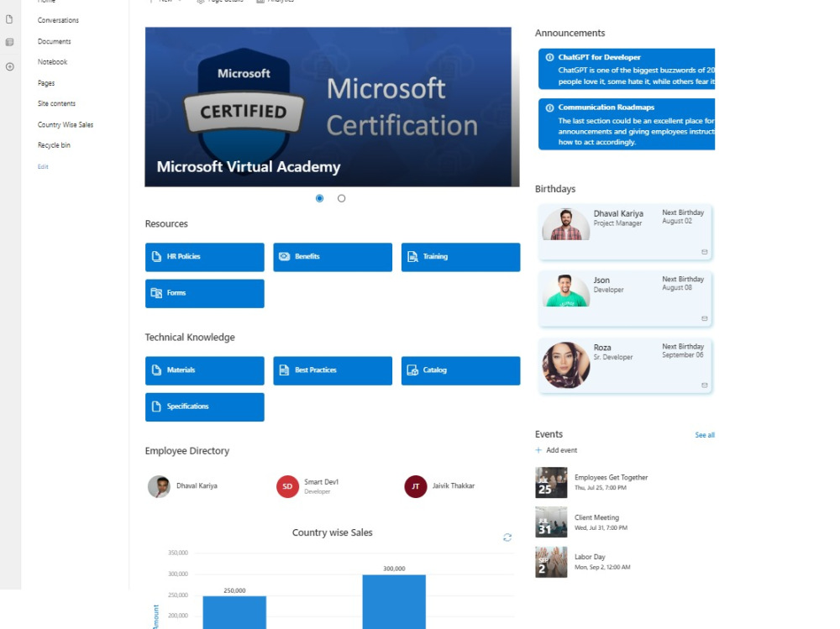
Task: Click the JT avatar circle
Action: (x=415, y=486)
